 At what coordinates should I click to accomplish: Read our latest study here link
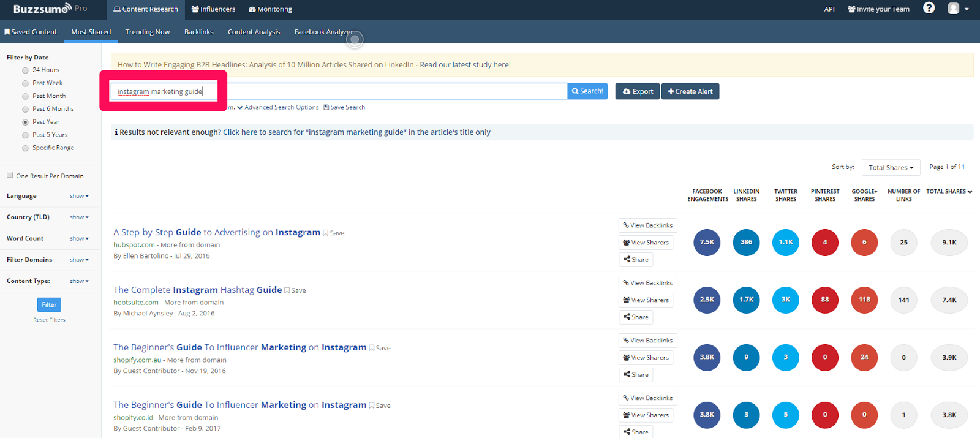pos(465,64)
